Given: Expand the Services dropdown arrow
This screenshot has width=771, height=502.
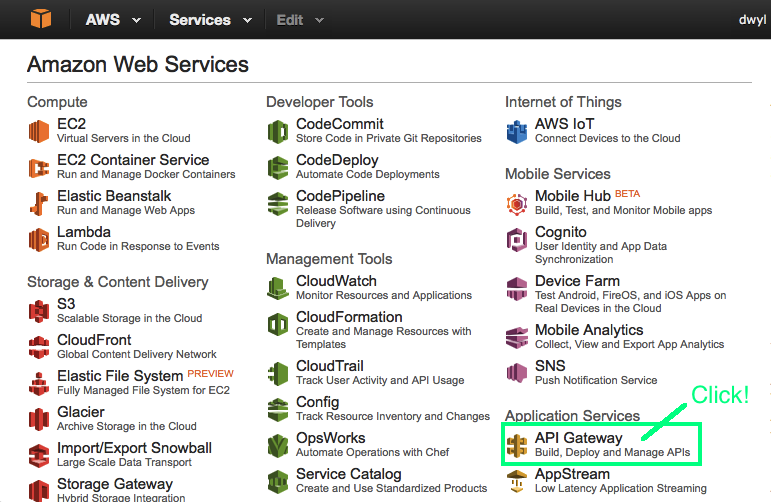Looking at the screenshot, I should click(x=247, y=21).
